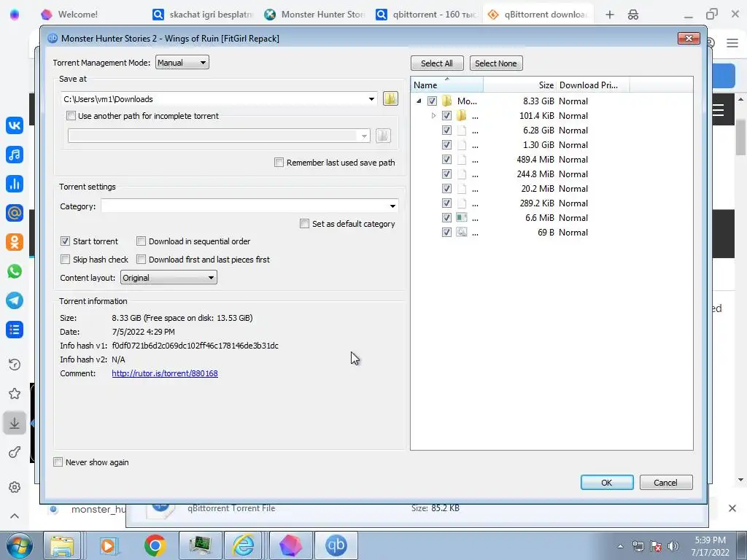This screenshot has width=747, height=560.
Task: Uncheck the Start torrent checkbox
Action: tap(65, 241)
